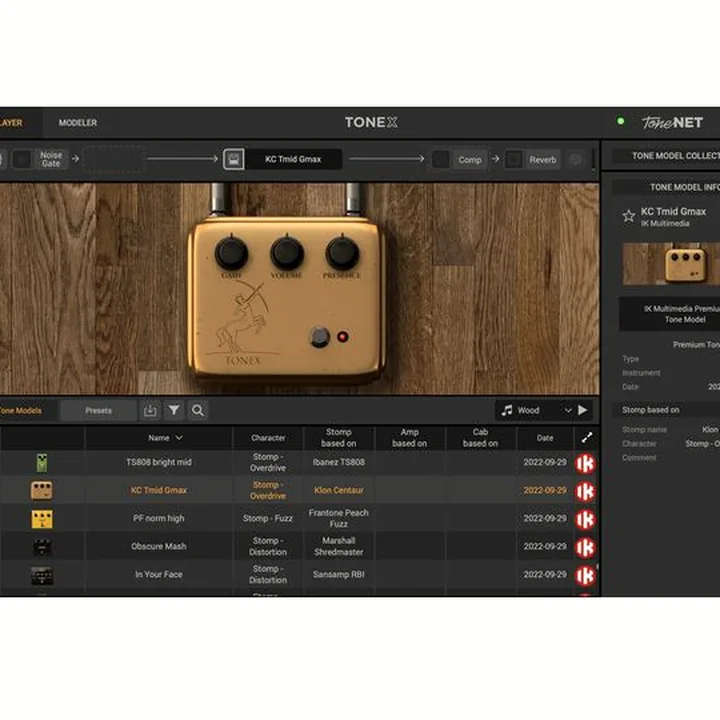Viewport: 720px width, 720px height.
Task: Click the Stomp based on section header
Action: click(x=666, y=410)
